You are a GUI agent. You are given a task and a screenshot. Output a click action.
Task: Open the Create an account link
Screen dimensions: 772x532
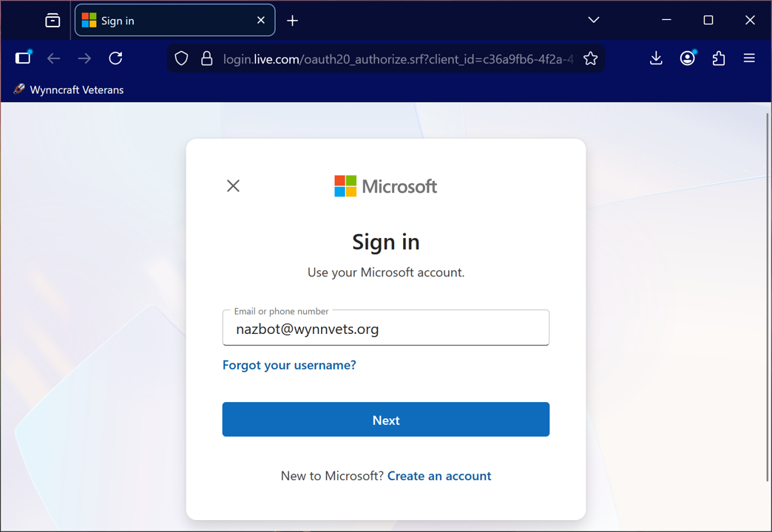point(439,475)
